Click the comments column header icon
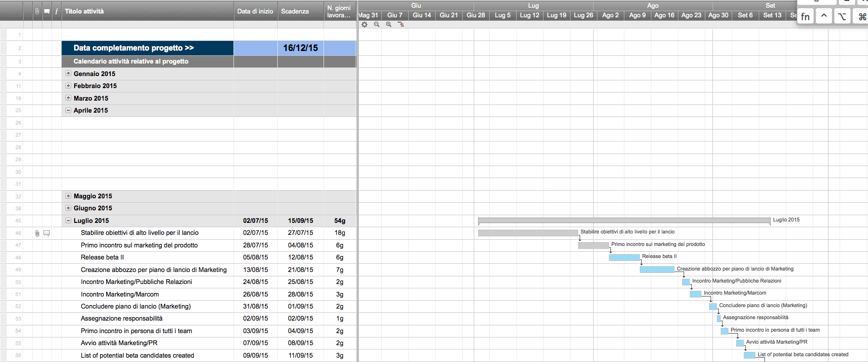 [x=47, y=11]
